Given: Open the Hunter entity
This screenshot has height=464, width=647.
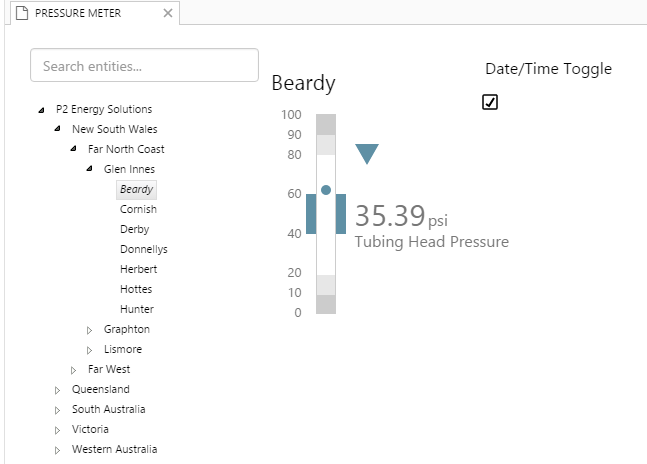Looking at the screenshot, I should point(136,309).
